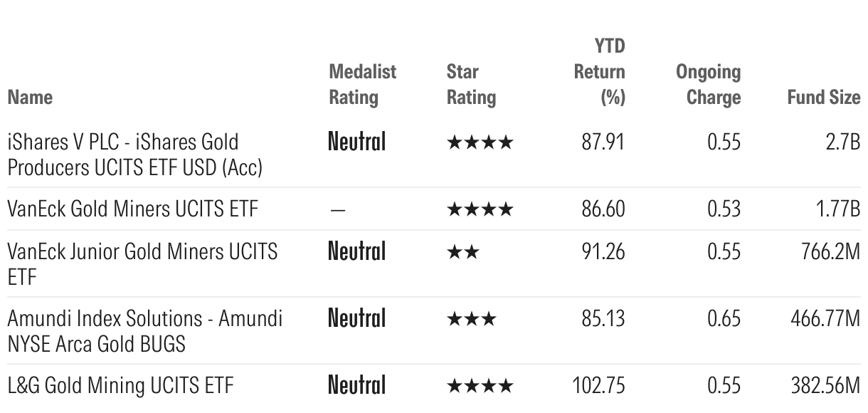Sort by the Medalist Rating column header
The height and width of the screenshot is (413, 868).
coord(362,84)
